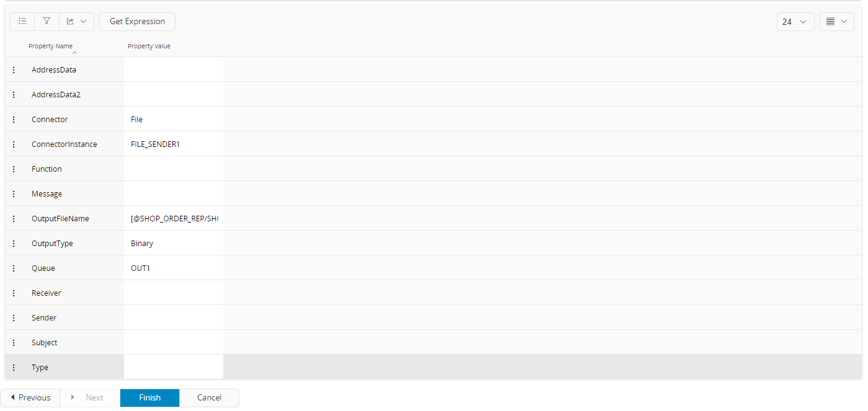Edit the OutputType value Binary
The height and width of the screenshot is (411, 868).
pos(174,244)
